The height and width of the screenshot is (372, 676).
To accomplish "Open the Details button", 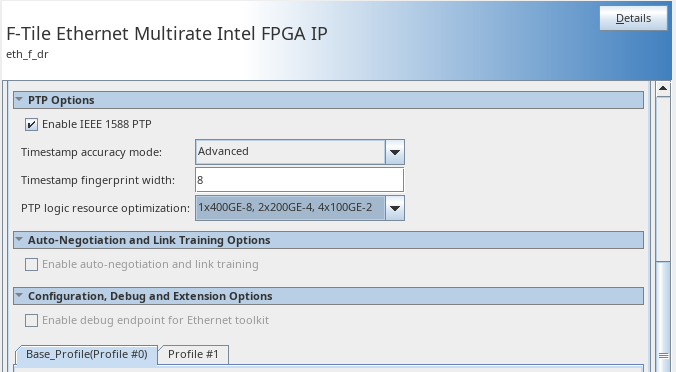I will click(x=633, y=18).
